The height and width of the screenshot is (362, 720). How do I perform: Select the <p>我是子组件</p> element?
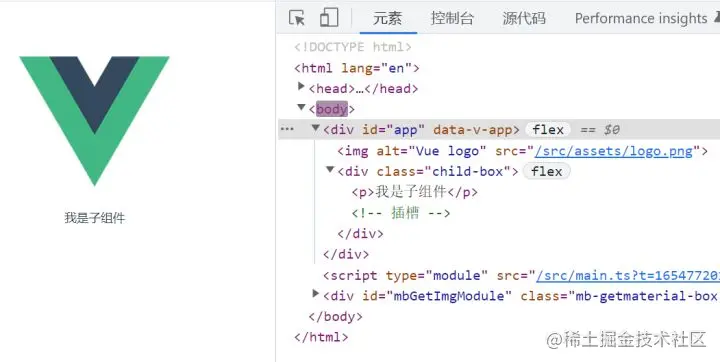point(415,192)
